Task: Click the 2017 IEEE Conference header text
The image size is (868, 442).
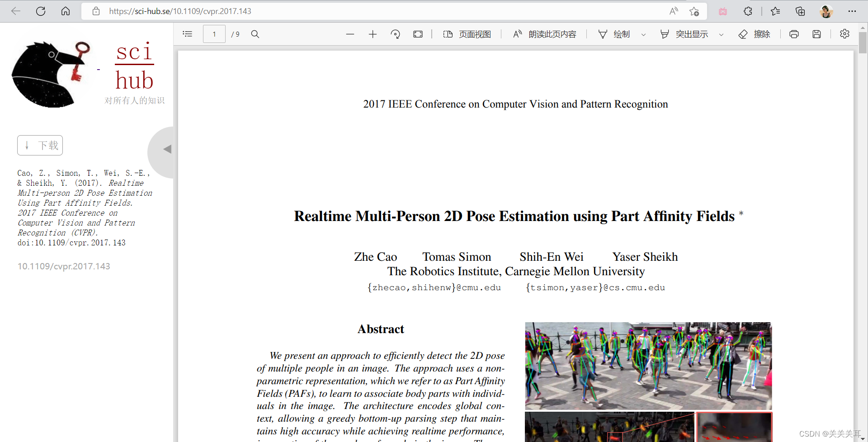Action: point(515,104)
